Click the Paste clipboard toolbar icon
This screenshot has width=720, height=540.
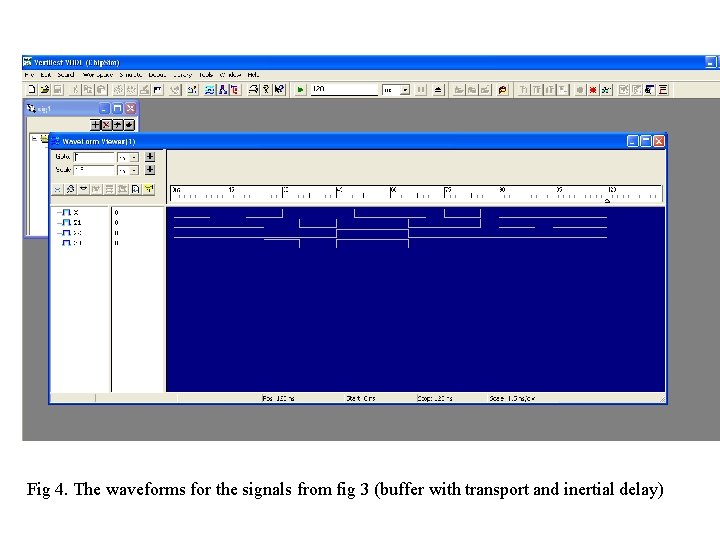pos(101,90)
